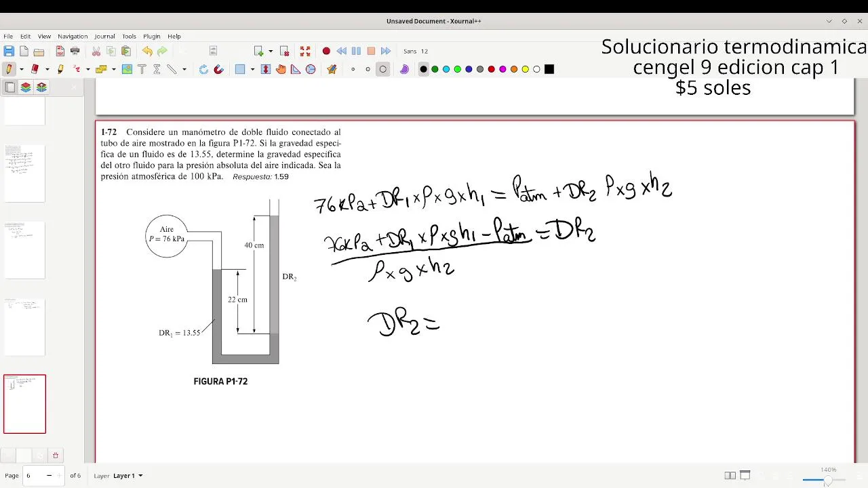Decrease page number with minus stepper
This screenshot has width=868, height=488.
pos(49,476)
